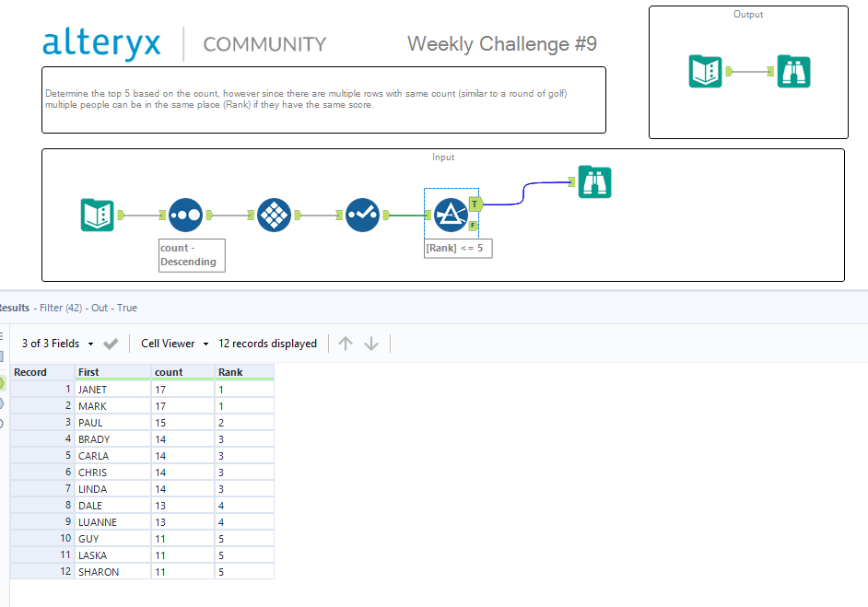The width and height of the screenshot is (868, 607).
Task: Click the [Rank] <= 5 annotation
Action: coord(458,248)
